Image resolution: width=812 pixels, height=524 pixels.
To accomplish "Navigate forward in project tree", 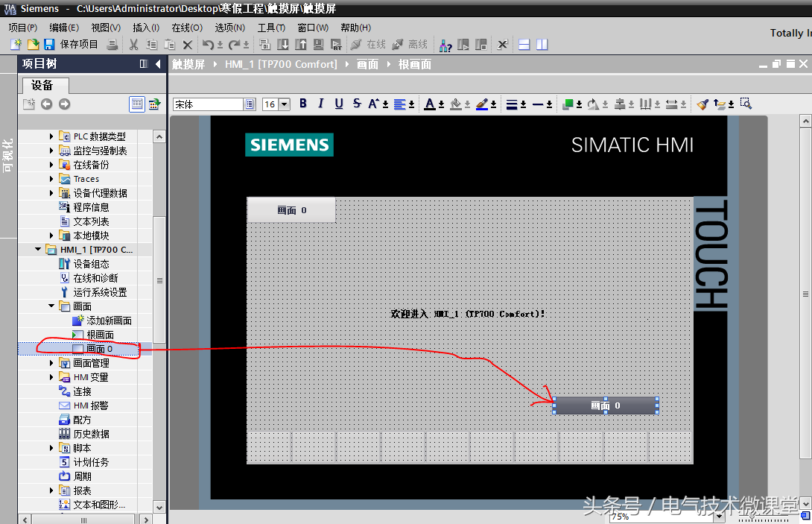I will (x=64, y=104).
